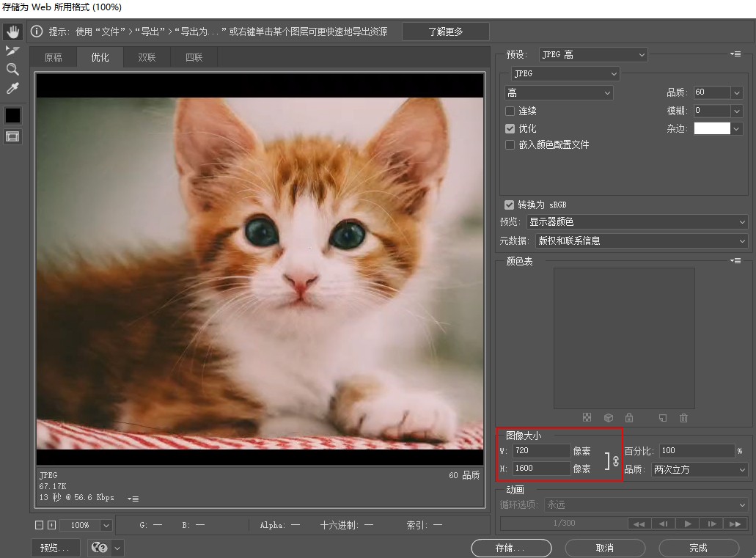This screenshot has height=558, width=756.
Task: Click the 存储 button
Action: 511,548
